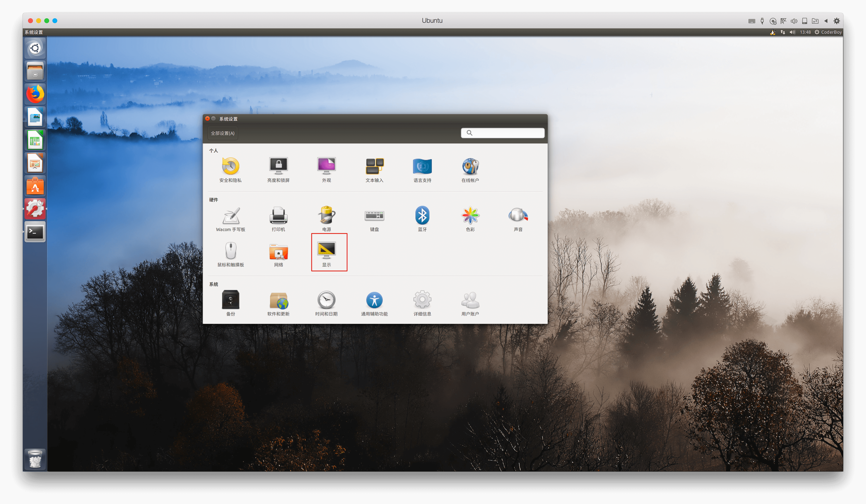Image resolution: width=866 pixels, height=504 pixels.
Task: Click the VM disc drive icon
Action: pos(773,21)
